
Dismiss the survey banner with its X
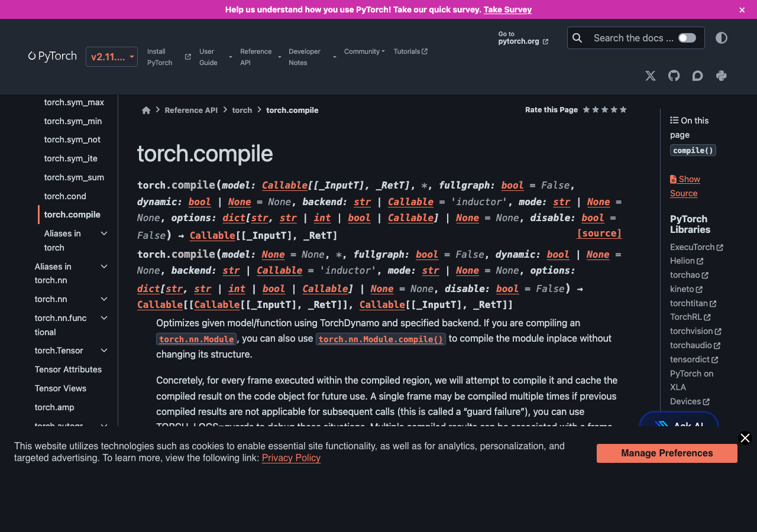[742, 9]
